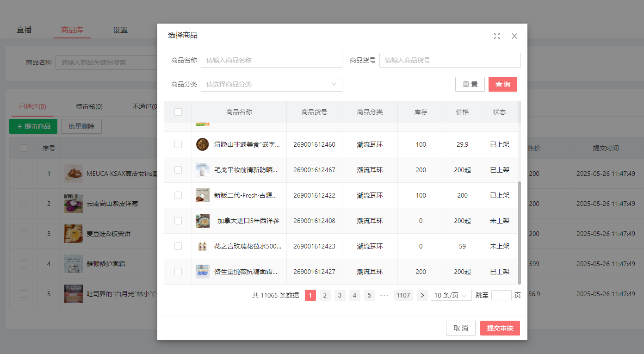Toggle select-all checkbox in dialog table header
644x354 pixels.
[178, 112]
